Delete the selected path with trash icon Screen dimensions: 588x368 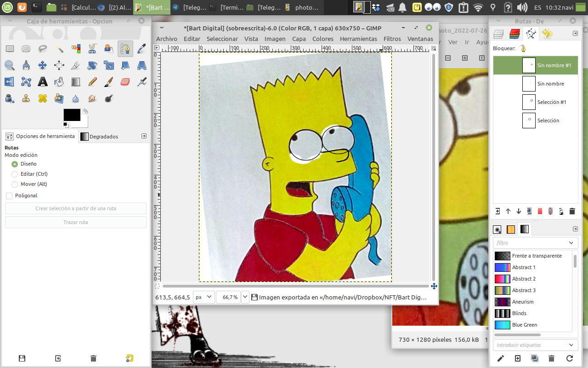coord(572,211)
